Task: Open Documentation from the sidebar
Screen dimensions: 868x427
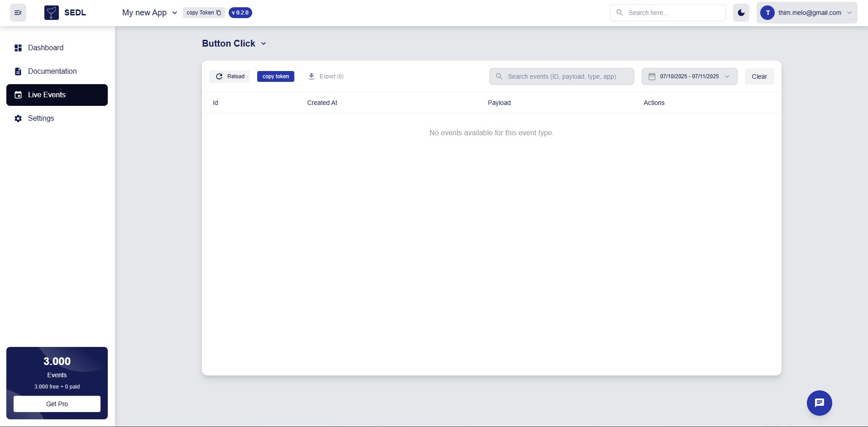Action: pos(52,71)
